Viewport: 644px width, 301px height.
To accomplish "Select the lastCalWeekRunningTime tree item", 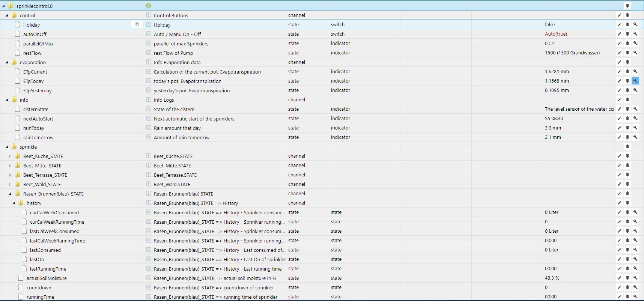I will point(57,241).
